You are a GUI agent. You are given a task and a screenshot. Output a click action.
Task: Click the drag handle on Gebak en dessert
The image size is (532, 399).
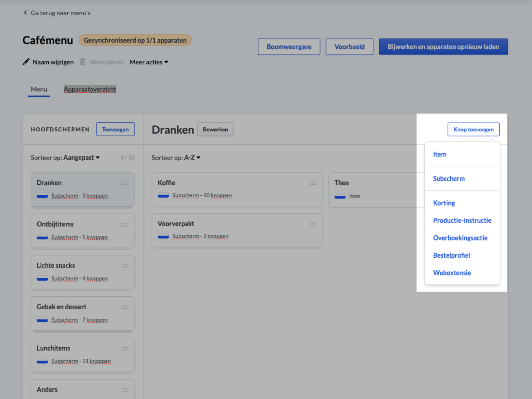pyautogui.click(x=125, y=307)
